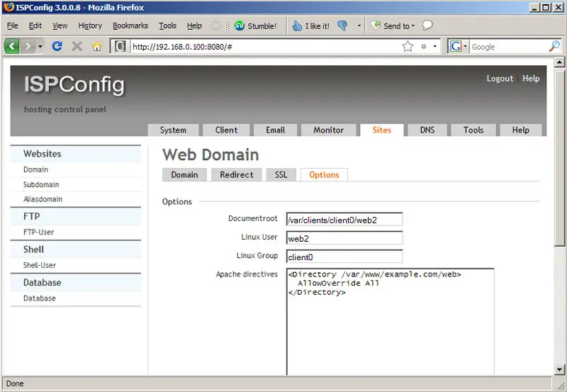Click the Stop loading X icon
This screenshot has width=567, height=392.
point(77,46)
